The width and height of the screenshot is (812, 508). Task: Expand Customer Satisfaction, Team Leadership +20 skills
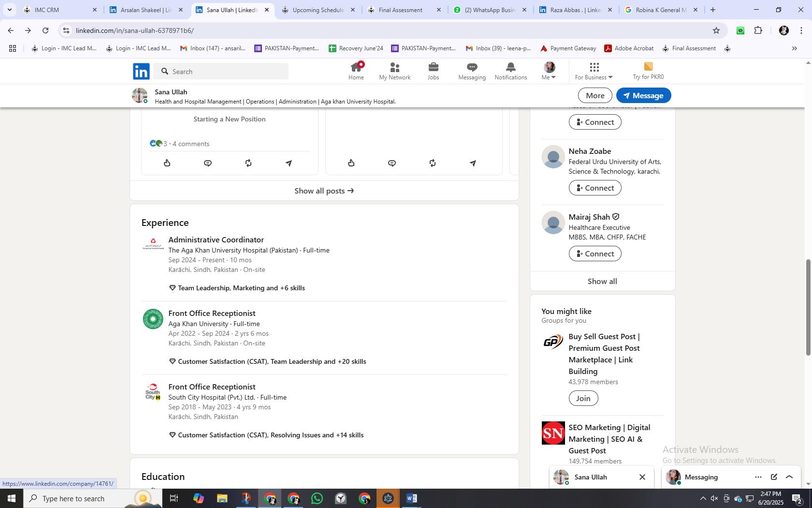click(272, 361)
